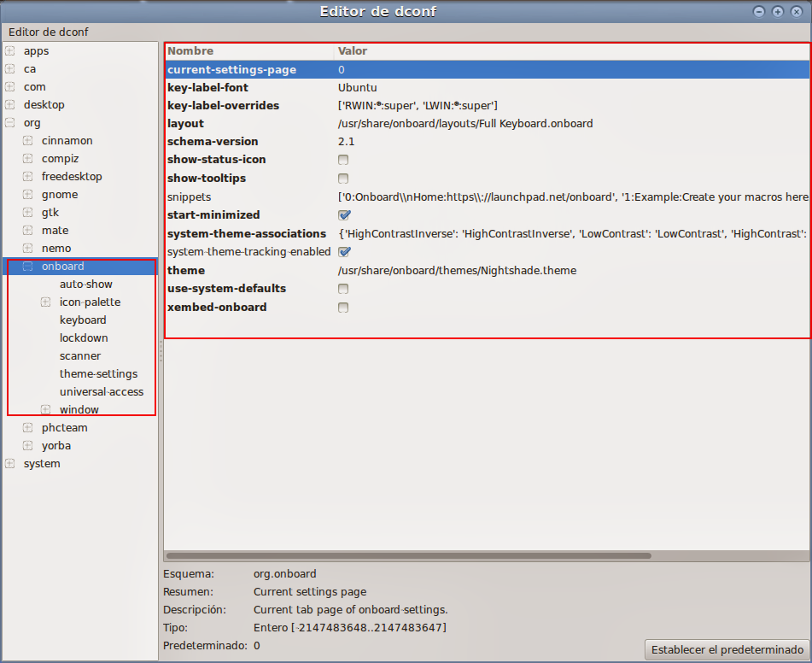
Task: Expand the nemo node
Action: (28, 249)
